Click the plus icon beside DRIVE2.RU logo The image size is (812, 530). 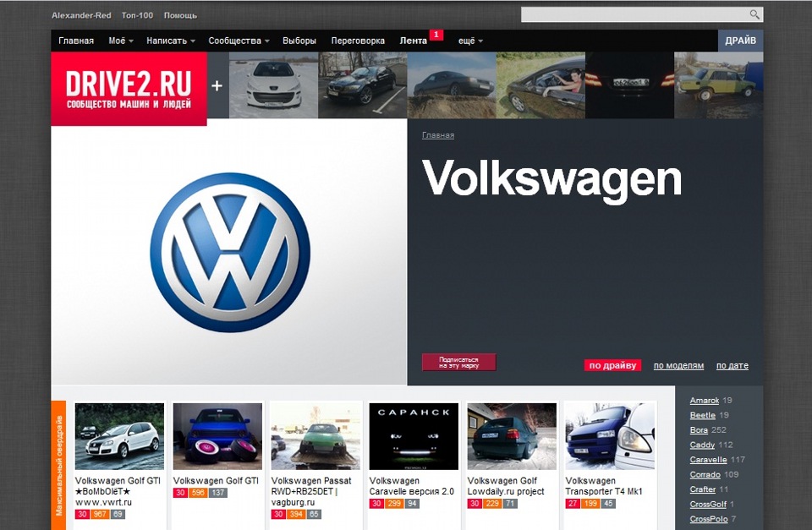click(x=217, y=85)
